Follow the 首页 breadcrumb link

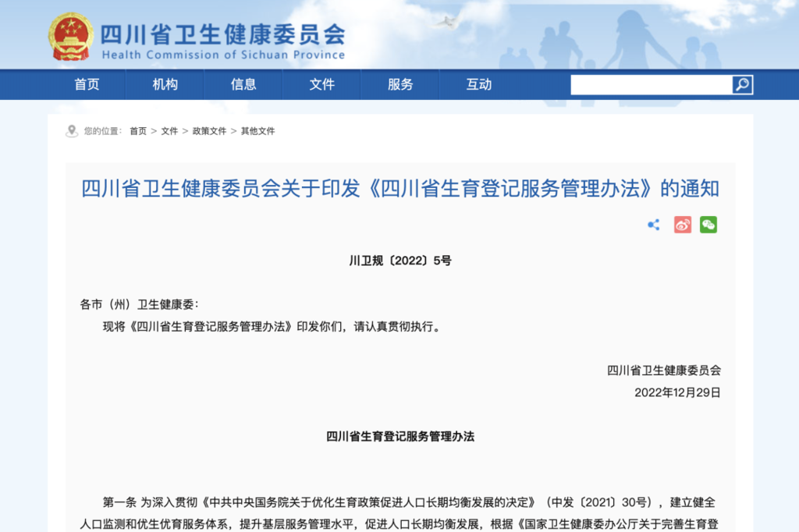tap(137, 131)
